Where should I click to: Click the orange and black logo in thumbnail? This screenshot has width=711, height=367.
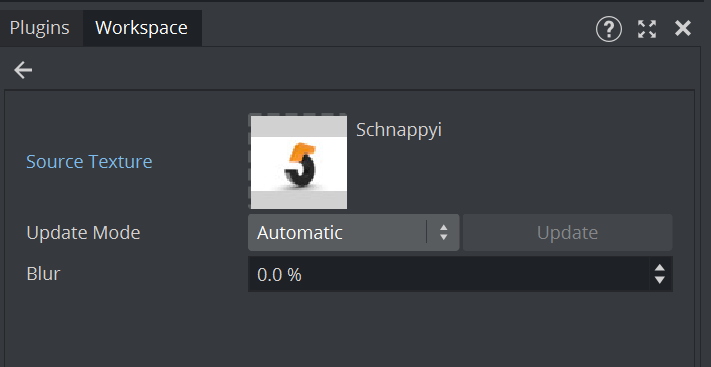click(300, 165)
